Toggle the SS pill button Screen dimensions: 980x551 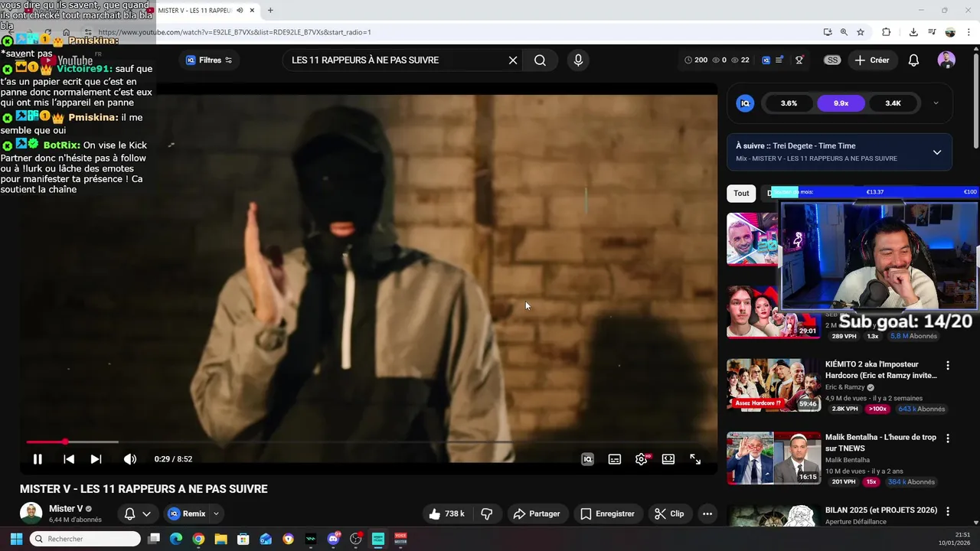coord(832,60)
